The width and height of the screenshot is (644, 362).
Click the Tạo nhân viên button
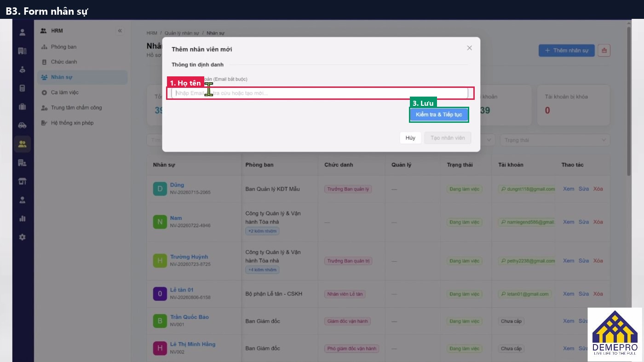448,138
